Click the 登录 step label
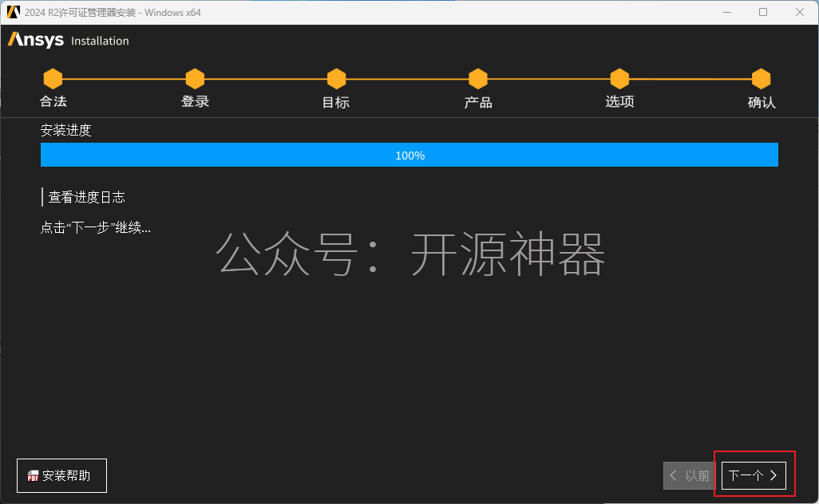The image size is (819, 504). 195,101
